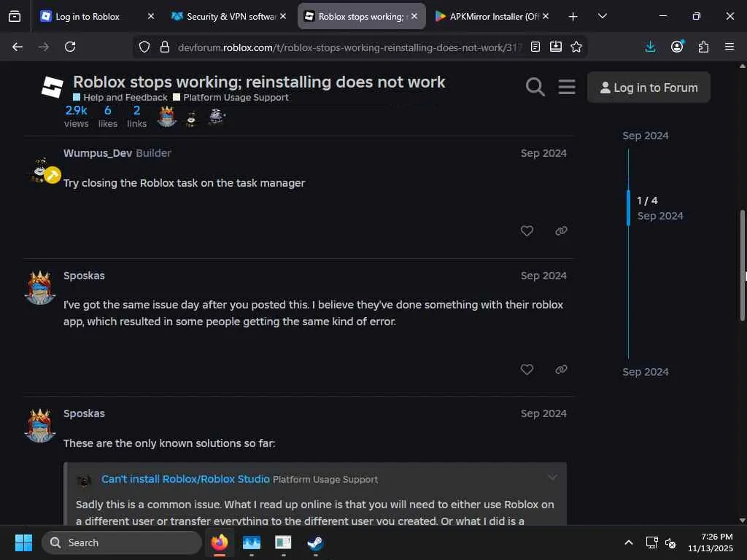
Task: Open Wumpus_Dev's user profile name
Action: (98, 153)
